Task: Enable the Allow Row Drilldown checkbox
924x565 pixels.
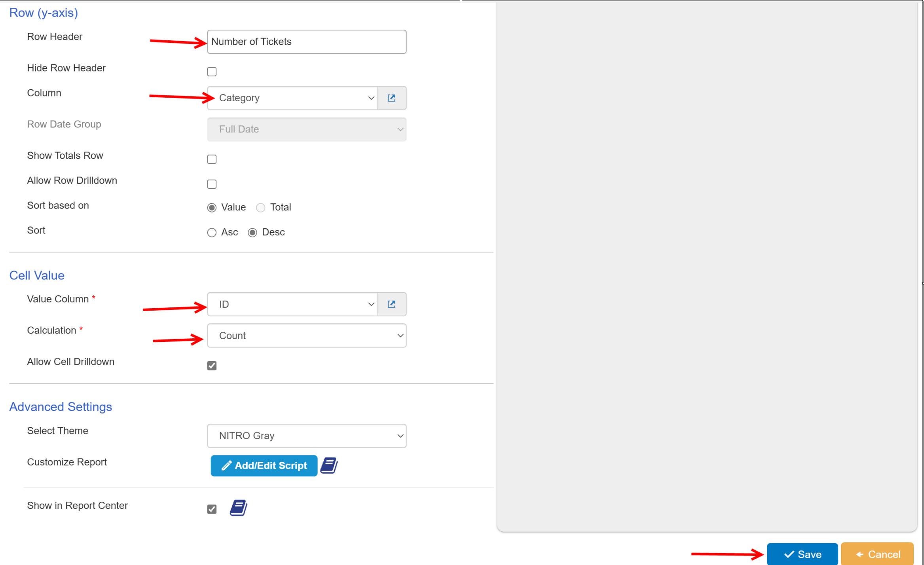Action: (213, 184)
